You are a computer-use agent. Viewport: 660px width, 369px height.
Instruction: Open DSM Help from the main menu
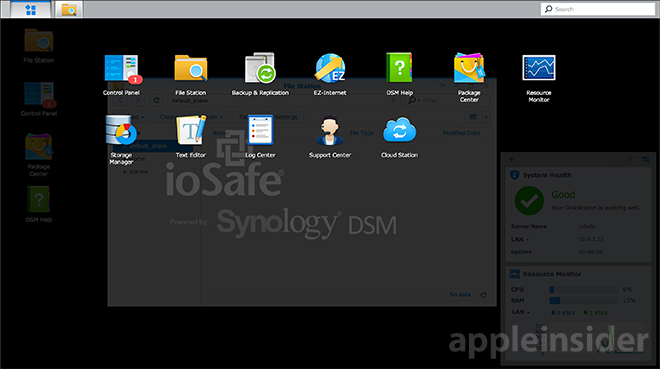click(399, 74)
